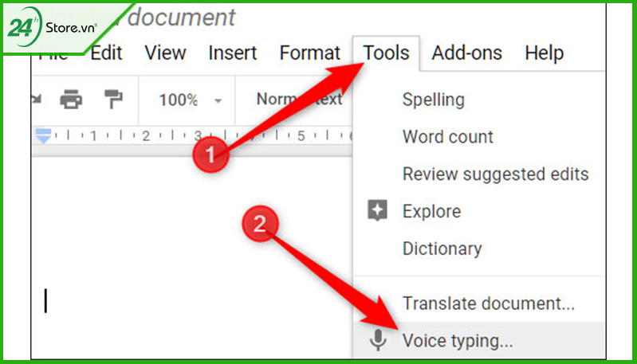The image size is (637, 364).
Task: Select the Voice typing text label
Action: (x=458, y=341)
